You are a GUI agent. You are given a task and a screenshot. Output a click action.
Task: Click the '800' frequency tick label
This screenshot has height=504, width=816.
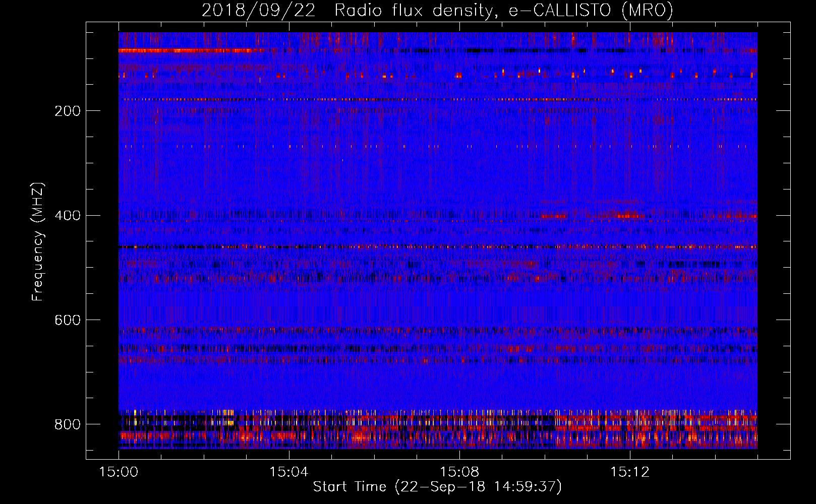coord(68,424)
